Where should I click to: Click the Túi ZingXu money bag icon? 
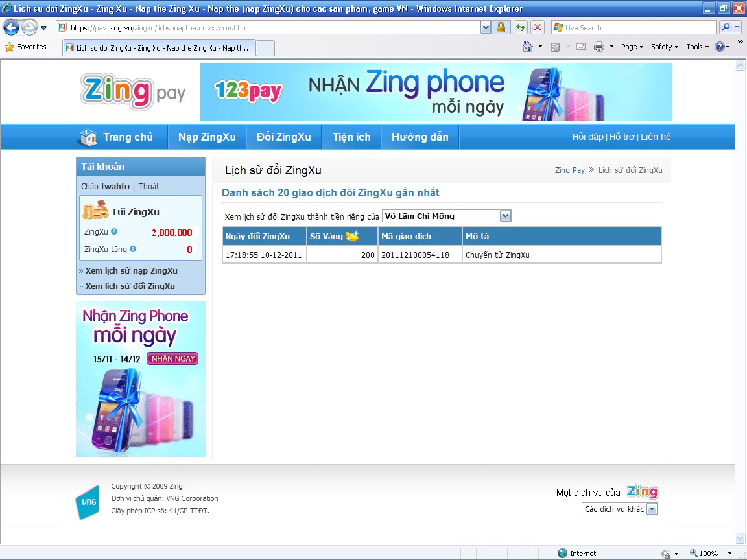click(x=95, y=210)
